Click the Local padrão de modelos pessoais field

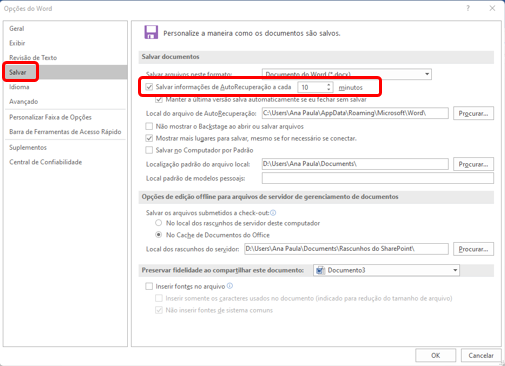click(x=378, y=178)
